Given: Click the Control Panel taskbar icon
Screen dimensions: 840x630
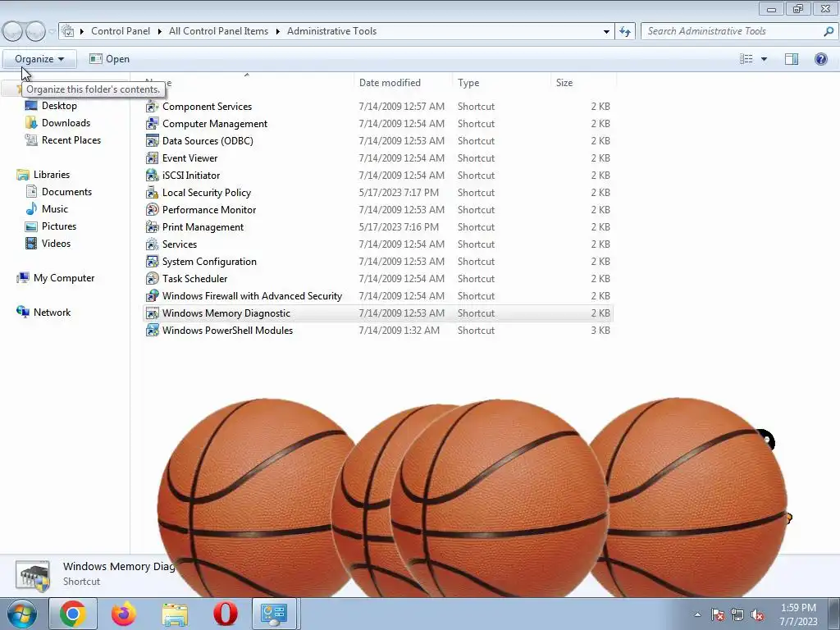Looking at the screenshot, I should click(274, 614).
